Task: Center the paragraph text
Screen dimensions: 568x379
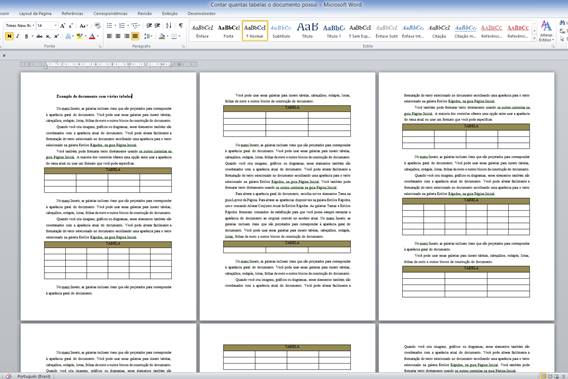Action: [118, 36]
